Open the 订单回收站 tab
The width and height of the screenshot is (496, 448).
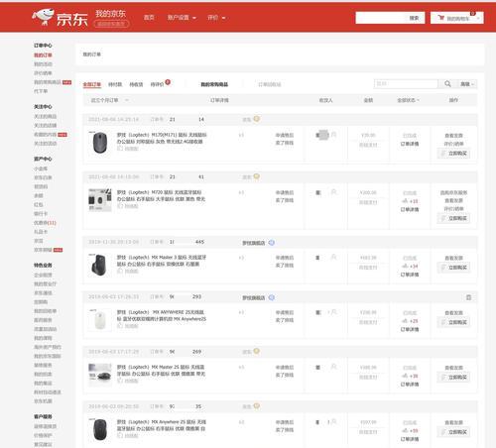point(270,84)
